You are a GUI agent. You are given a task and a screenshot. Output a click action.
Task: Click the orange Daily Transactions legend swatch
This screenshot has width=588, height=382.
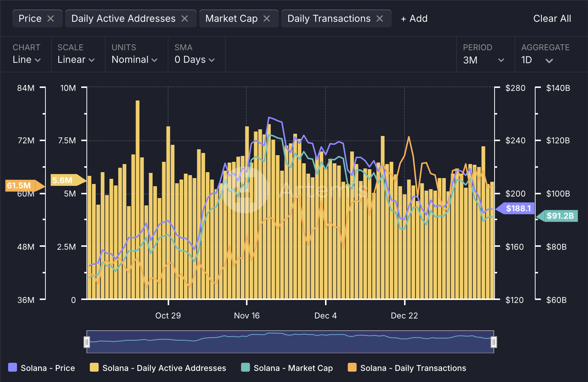coord(352,367)
